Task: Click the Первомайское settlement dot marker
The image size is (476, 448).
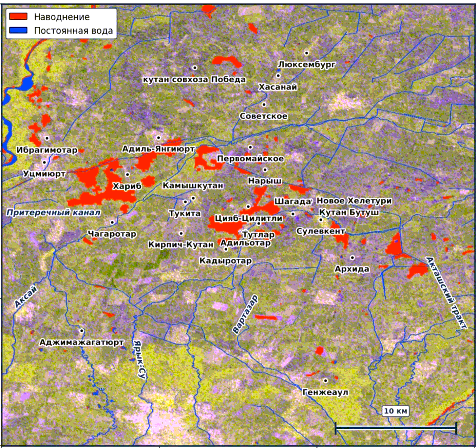Action: pos(250,147)
